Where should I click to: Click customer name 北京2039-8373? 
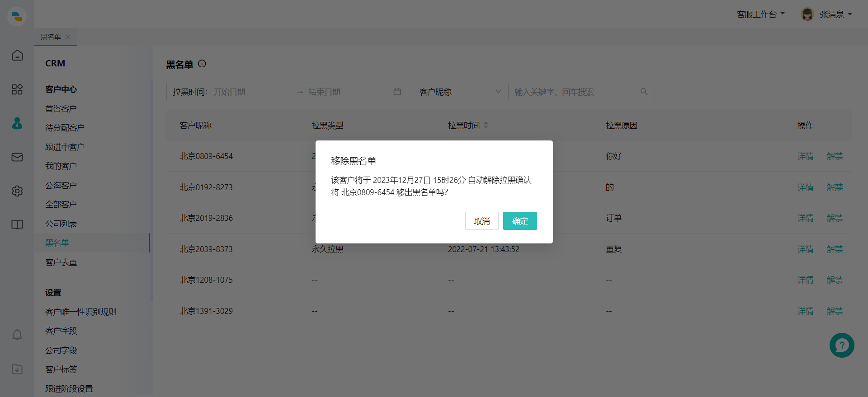[206, 249]
